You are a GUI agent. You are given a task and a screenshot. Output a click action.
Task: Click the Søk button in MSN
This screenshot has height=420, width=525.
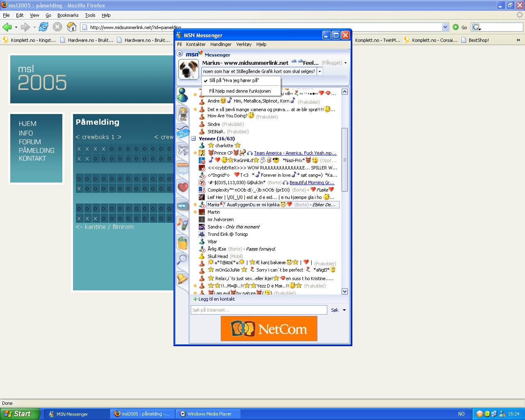click(335, 310)
